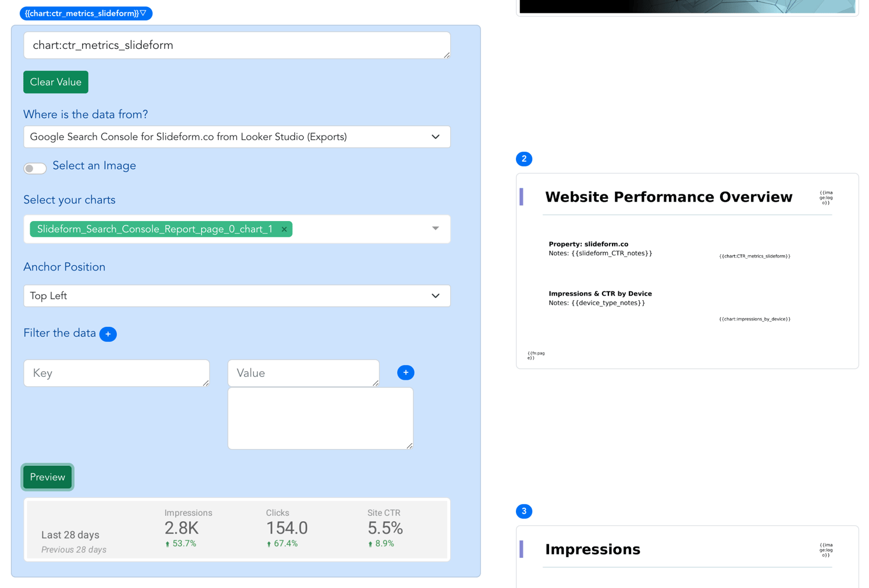The image size is (869, 588).
Task: Click the Preview button
Action: [x=48, y=477]
